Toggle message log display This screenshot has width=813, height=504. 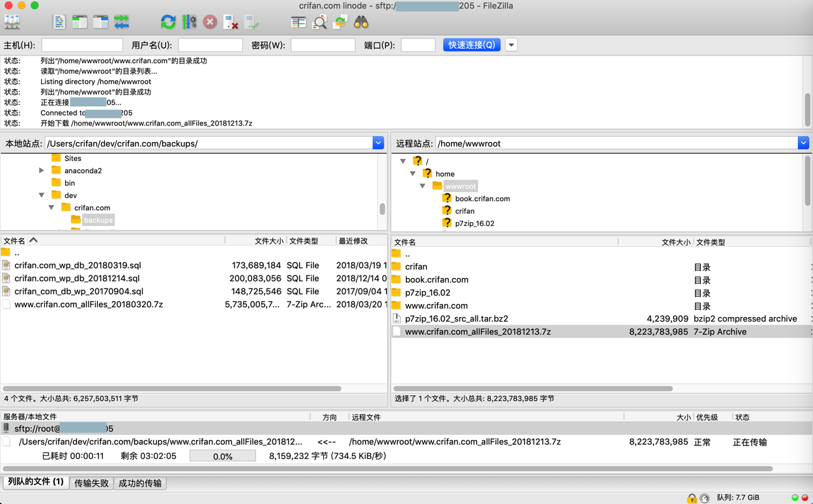tap(59, 22)
